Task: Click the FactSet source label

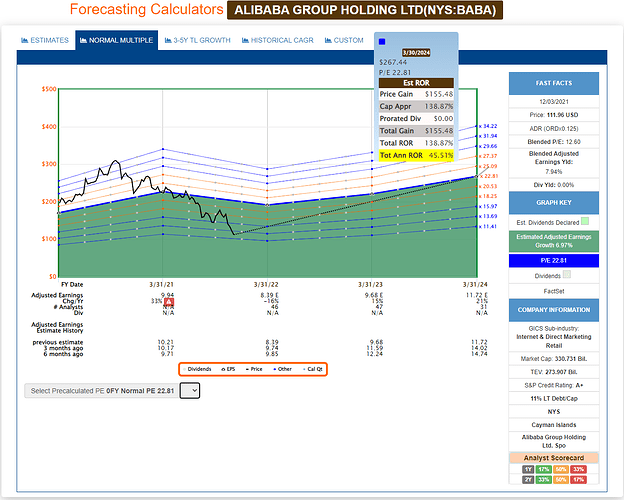Action: pos(554,291)
